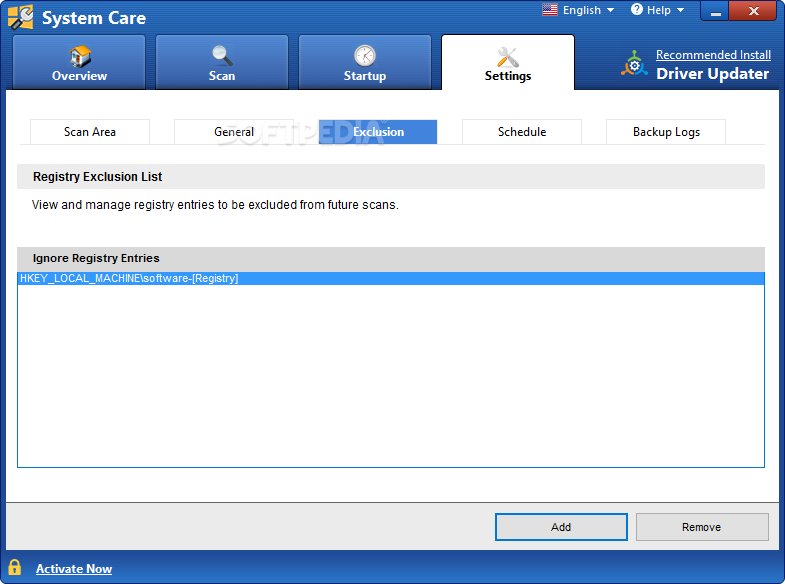
Task: Select the Exclusion settings subtab
Action: tap(378, 132)
